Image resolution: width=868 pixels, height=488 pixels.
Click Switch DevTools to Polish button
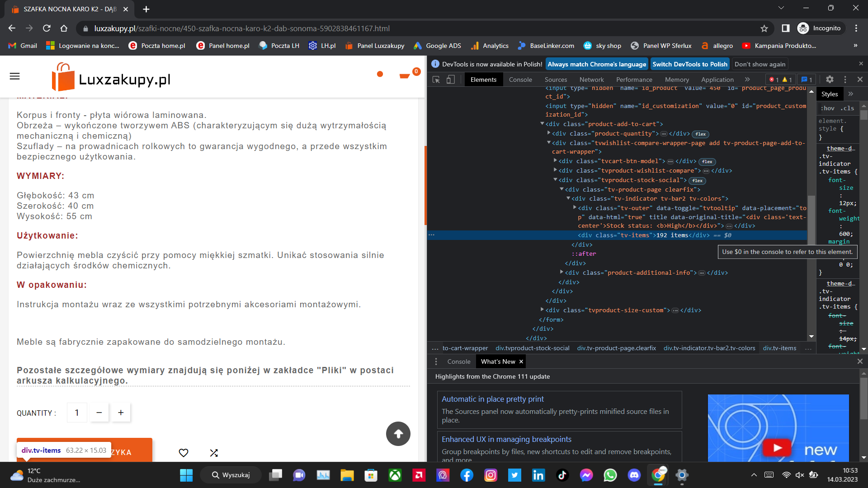pyautogui.click(x=689, y=64)
